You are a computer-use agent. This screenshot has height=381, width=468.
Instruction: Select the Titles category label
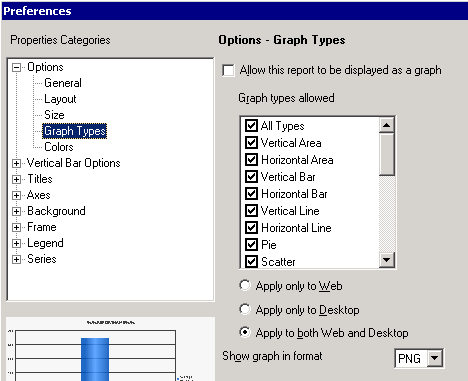40,179
